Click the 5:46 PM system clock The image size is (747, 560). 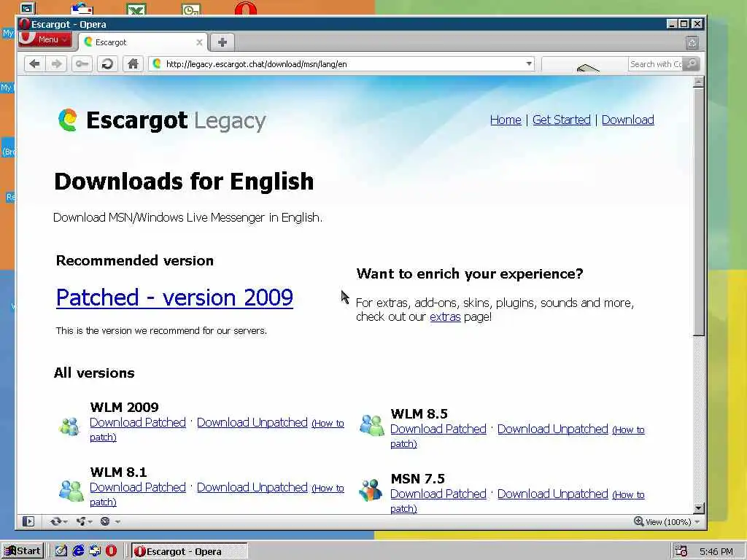point(716,551)
